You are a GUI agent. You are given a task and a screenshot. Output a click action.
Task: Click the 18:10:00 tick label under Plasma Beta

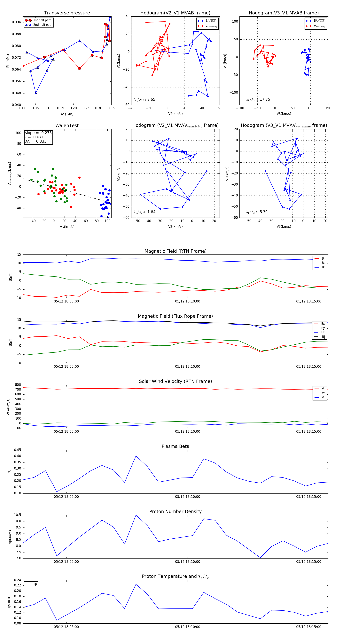(187, 496)
